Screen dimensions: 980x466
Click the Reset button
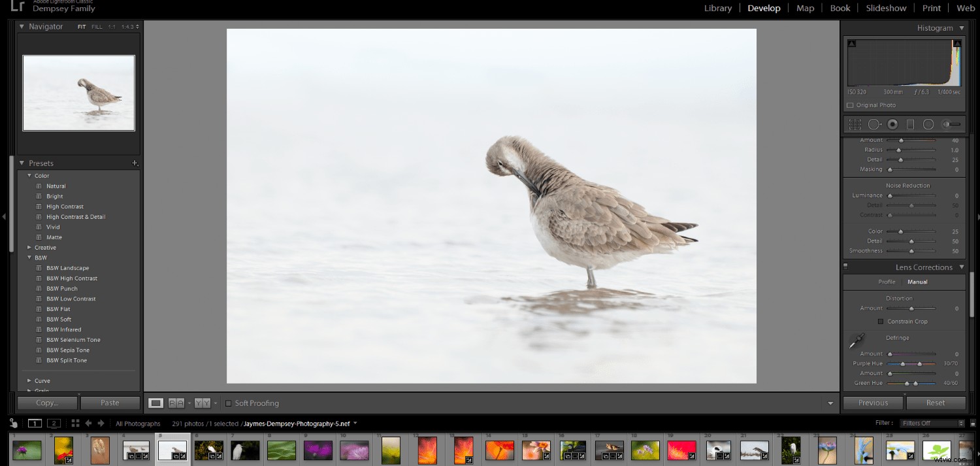(936, 403)
